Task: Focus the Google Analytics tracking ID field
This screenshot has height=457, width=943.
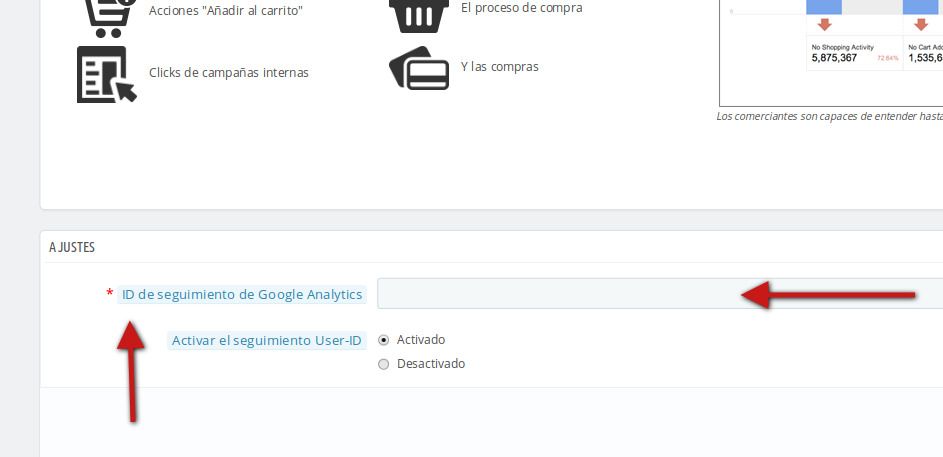Action: click(x=660, y=293)
